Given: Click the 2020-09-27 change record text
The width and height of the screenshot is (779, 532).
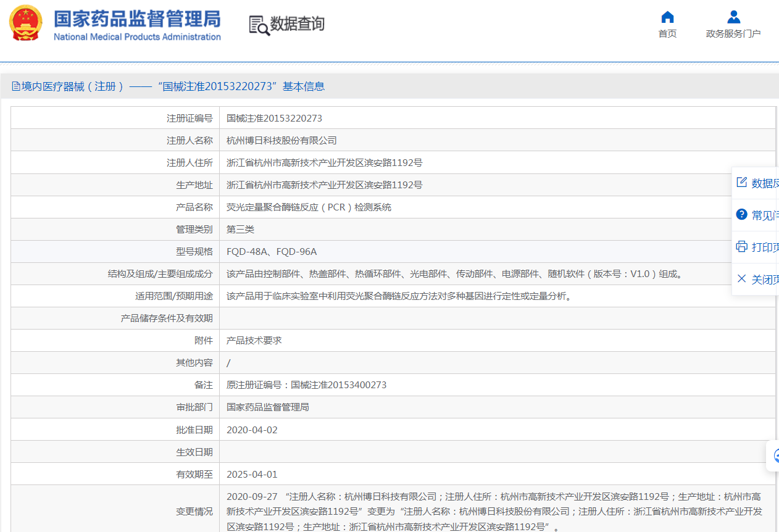Looking at the screenshot, I should coord(494,511).
